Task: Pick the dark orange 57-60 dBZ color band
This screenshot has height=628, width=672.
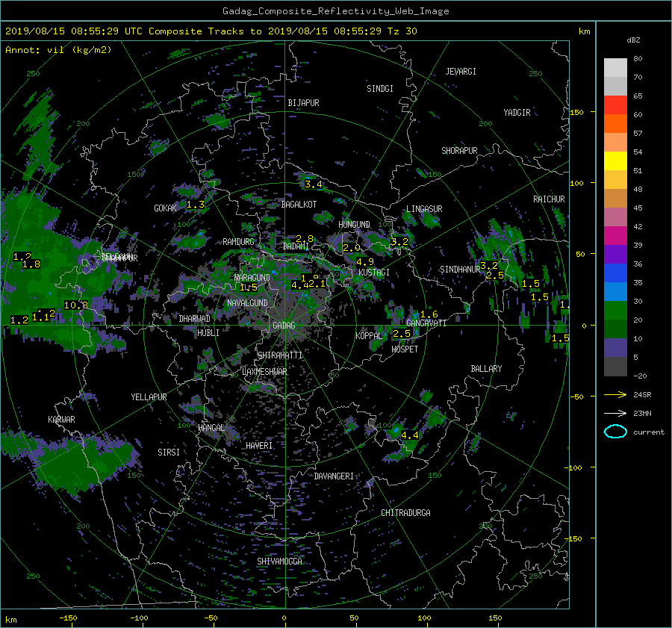Action: [x=615, y=124]
